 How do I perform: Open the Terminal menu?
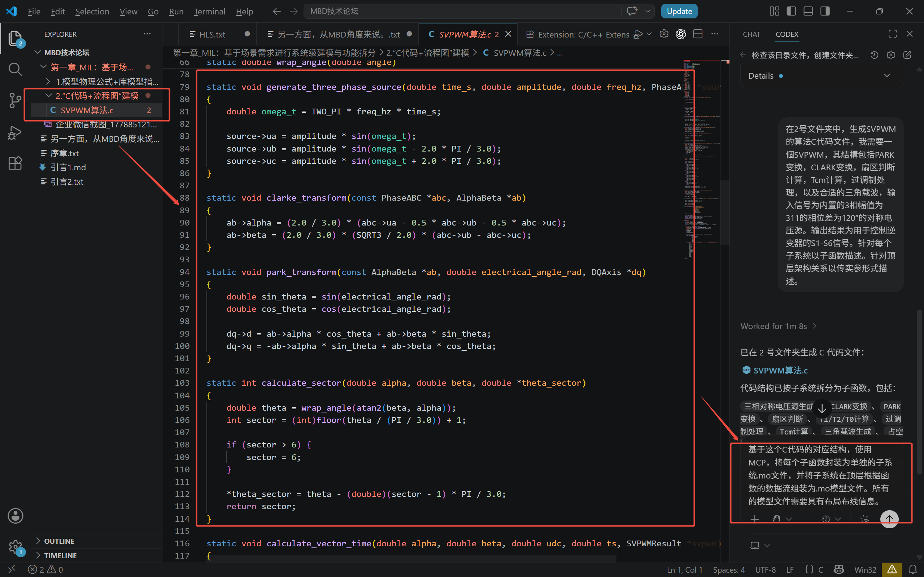click(209, 12)
